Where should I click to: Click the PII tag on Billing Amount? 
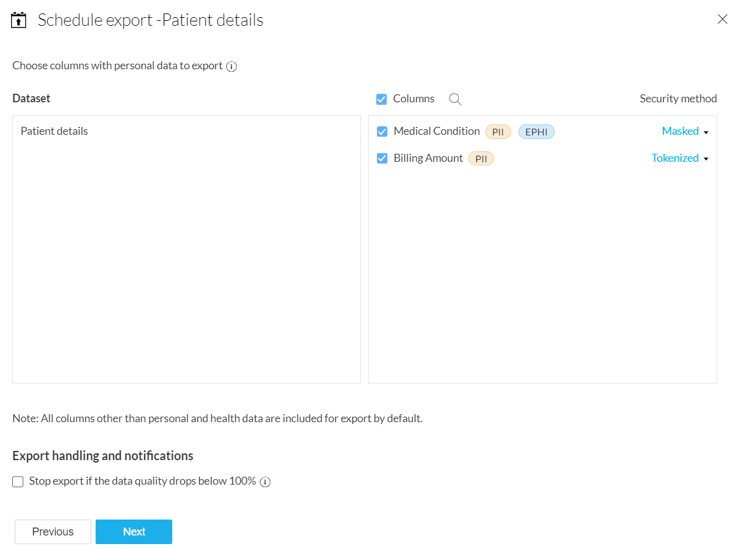481,159
